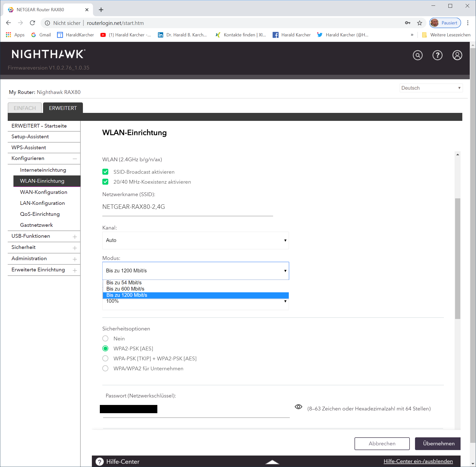Show more bookmarks with the double chevron
476x467 pixels.
pos(412,35)
